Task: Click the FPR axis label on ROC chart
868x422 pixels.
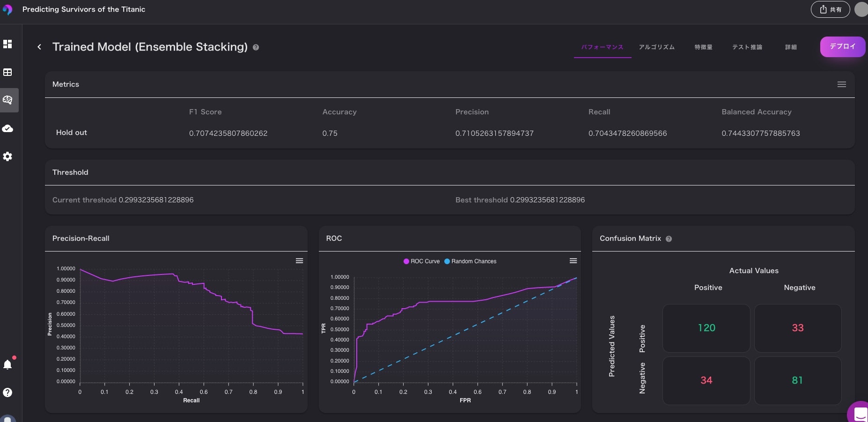Action: [465, 400]
